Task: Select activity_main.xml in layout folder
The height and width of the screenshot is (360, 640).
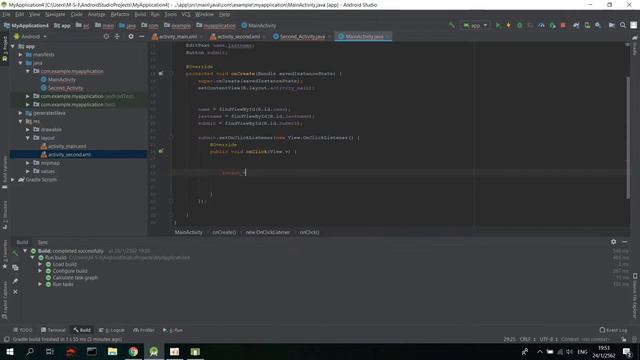Action: point(67,146)
